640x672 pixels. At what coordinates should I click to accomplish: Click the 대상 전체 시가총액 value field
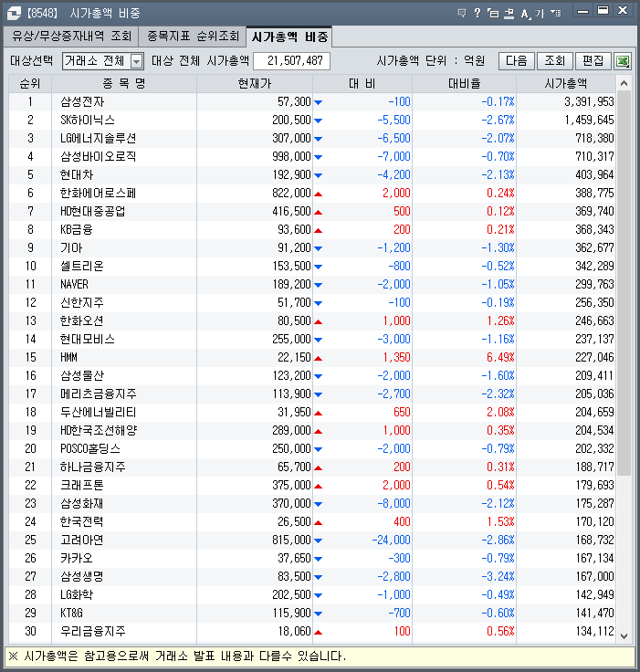tap(291, 61)
